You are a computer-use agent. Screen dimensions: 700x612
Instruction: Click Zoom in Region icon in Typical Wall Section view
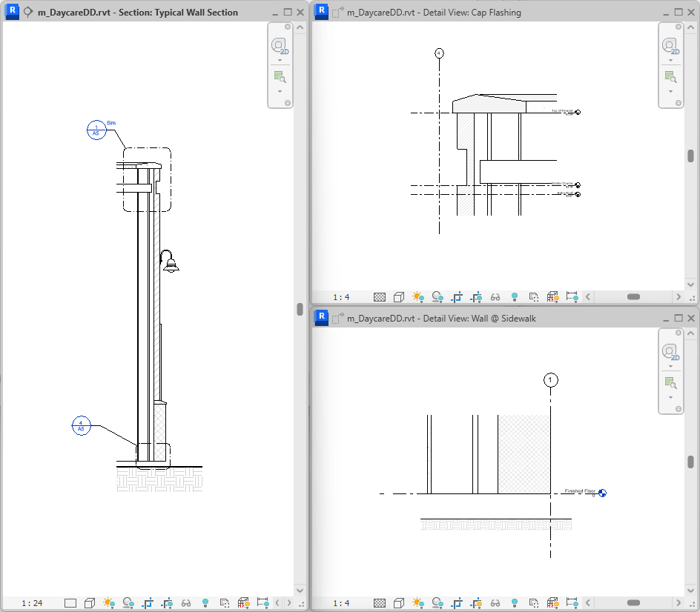(280, 77)
